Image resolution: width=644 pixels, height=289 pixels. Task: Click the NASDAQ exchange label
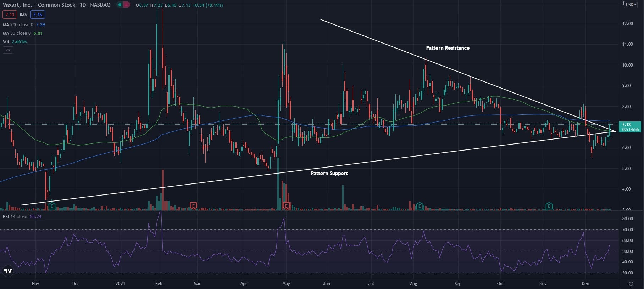click(100, 5)
